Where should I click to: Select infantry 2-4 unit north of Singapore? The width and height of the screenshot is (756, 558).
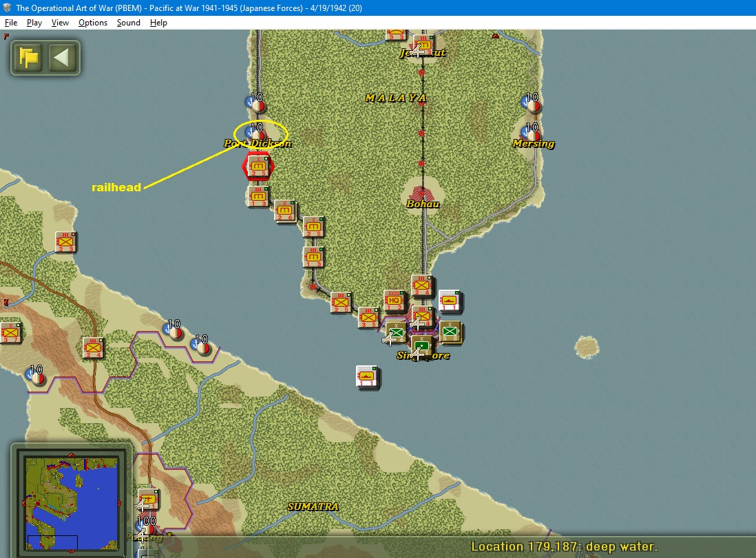pyautogui.click(x=422, y=286)
